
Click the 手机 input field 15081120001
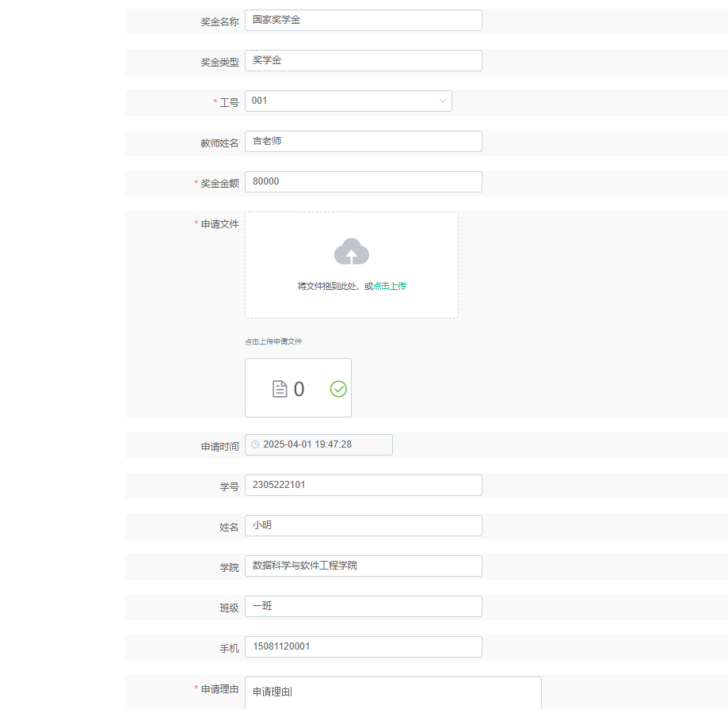[x=364, y=646]
